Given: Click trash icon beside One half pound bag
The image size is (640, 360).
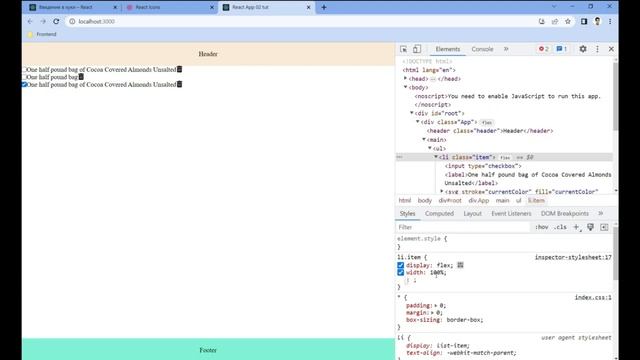Looking at the screenshot, I should (81, 77).
